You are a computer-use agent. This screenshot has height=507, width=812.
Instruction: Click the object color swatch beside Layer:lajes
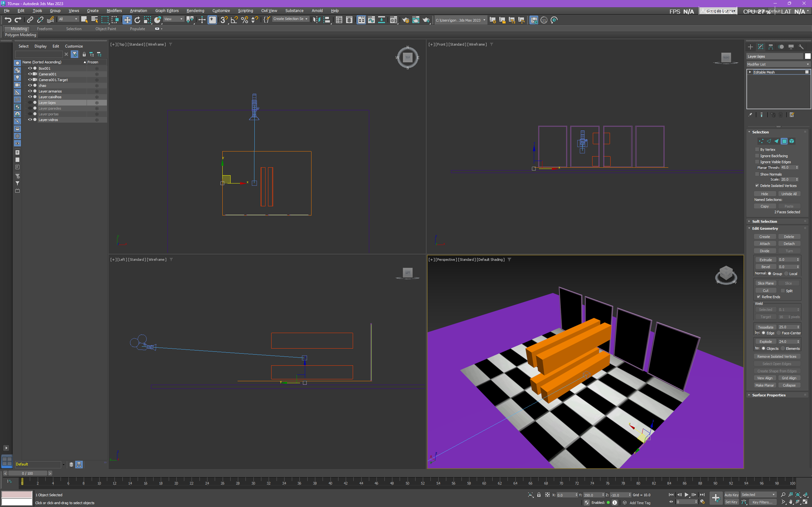tap(807, 56)
